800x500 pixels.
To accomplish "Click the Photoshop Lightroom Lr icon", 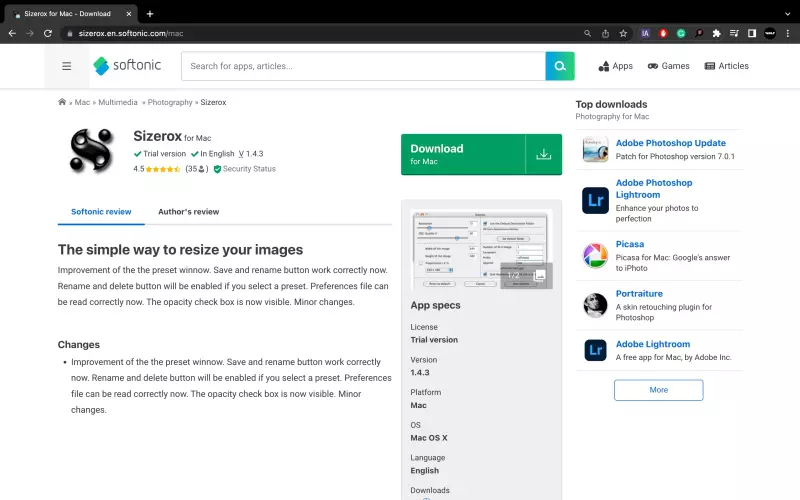I will click(595, 200).
